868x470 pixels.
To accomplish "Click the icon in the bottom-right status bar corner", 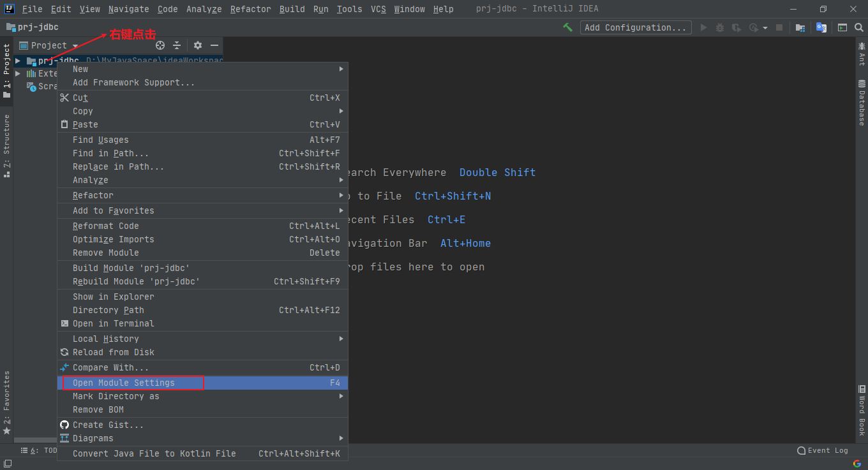I will [857, 463].
